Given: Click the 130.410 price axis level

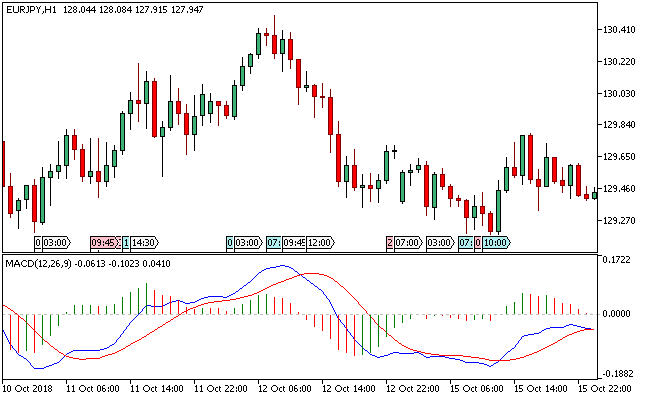Looking at the screenshot, I should 621,30.
